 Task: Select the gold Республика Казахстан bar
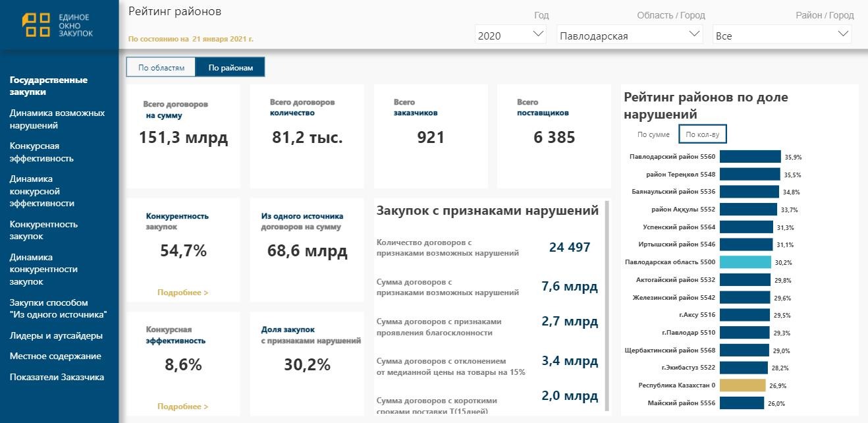(x=742, y=385)
